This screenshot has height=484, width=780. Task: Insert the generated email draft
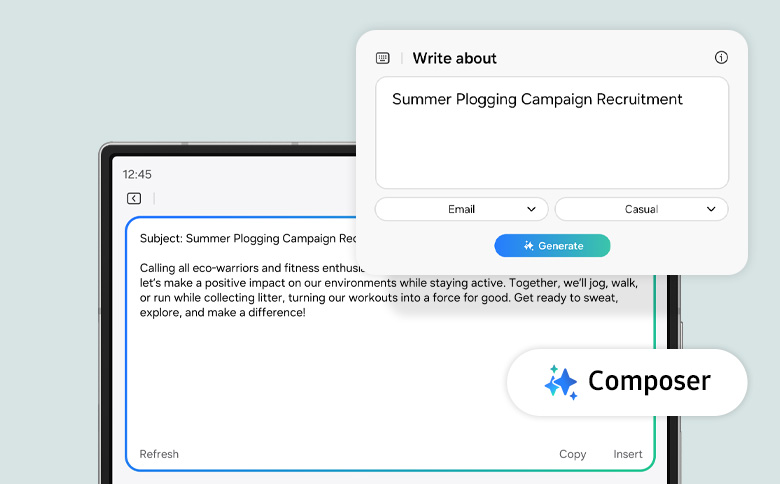pyautogui.click(x=628, y=454)
